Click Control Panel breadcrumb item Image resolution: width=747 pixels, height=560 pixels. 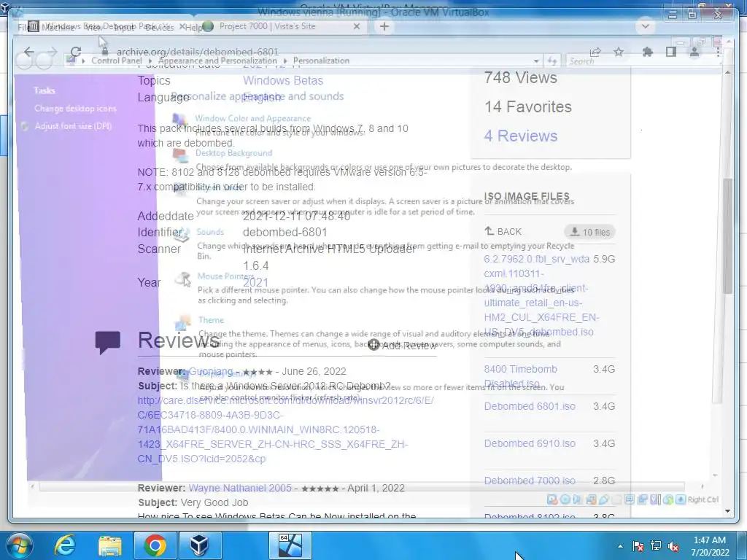(116, 61)
